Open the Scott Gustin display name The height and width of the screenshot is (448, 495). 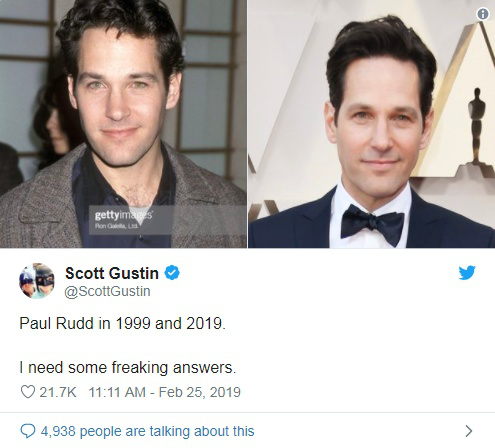[x=112, y=273]
